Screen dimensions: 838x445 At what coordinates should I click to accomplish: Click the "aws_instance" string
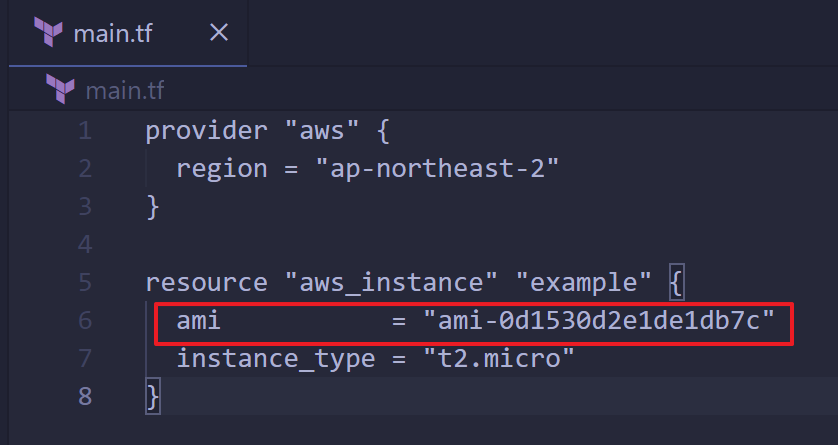click(391, 282)
